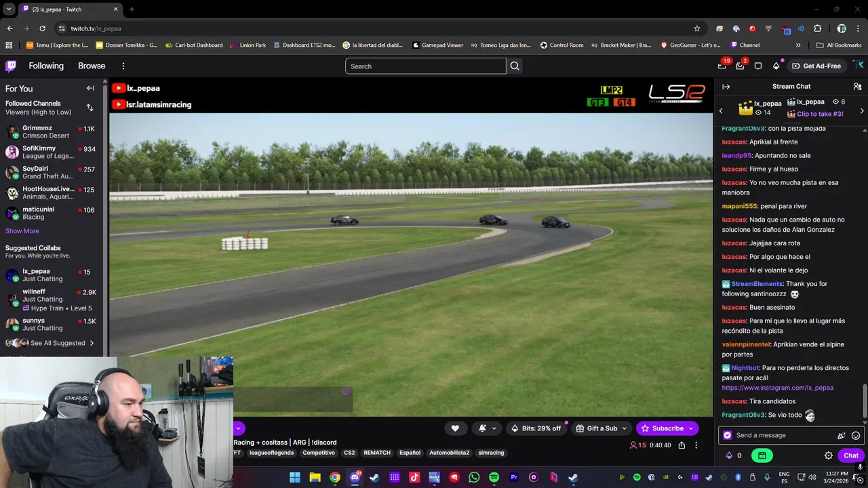The image size is (868, 488).
Task: Click the Automobilista2 tag
Action: [x=449, y=453]
